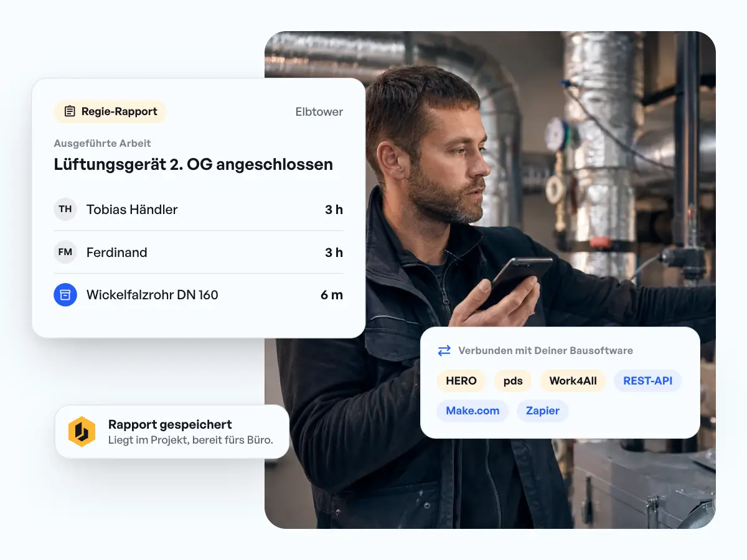This screenshot has width=747, height=560.
Task: Select the Zapier integration chip
Action: pyautogui.click(x=543, y=411)
